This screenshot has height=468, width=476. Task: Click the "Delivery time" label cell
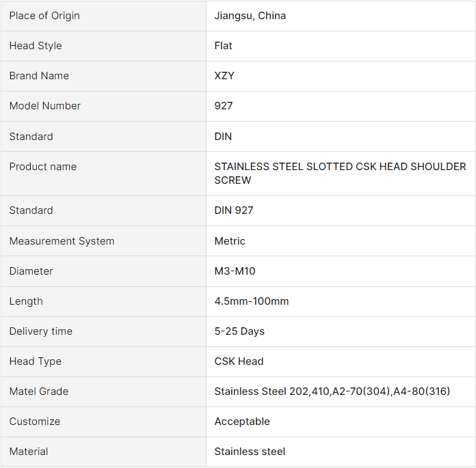tap(41, 331)
